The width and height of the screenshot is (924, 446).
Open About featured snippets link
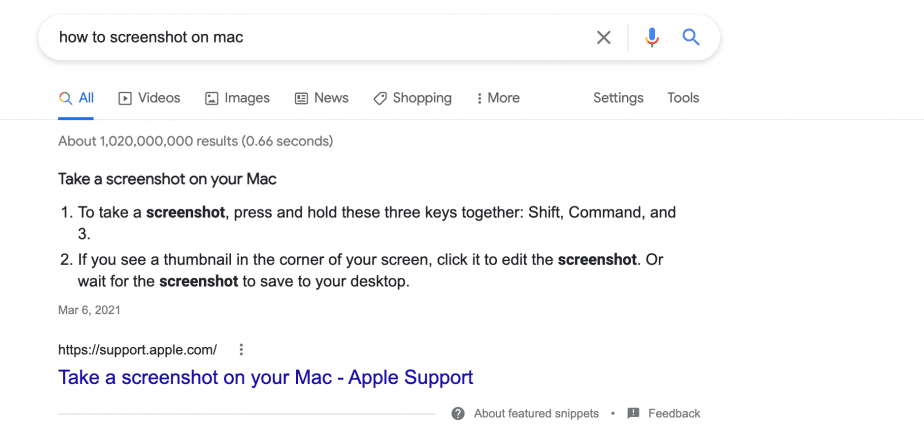point(536,414)
